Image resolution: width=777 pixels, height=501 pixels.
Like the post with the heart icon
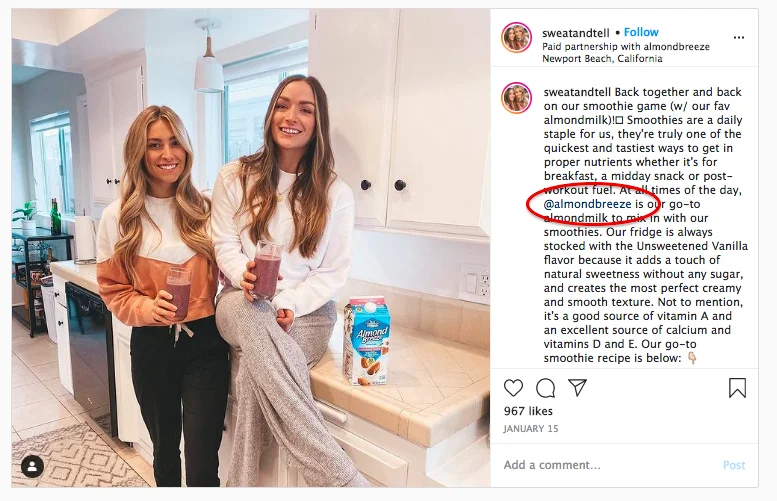tap(513, 388)
